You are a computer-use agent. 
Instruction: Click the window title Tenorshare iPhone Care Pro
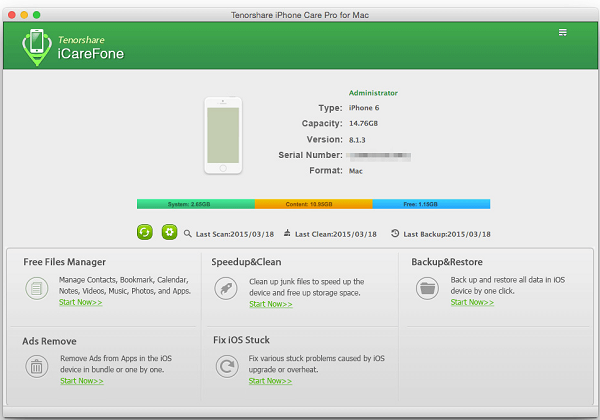[300, 15]
